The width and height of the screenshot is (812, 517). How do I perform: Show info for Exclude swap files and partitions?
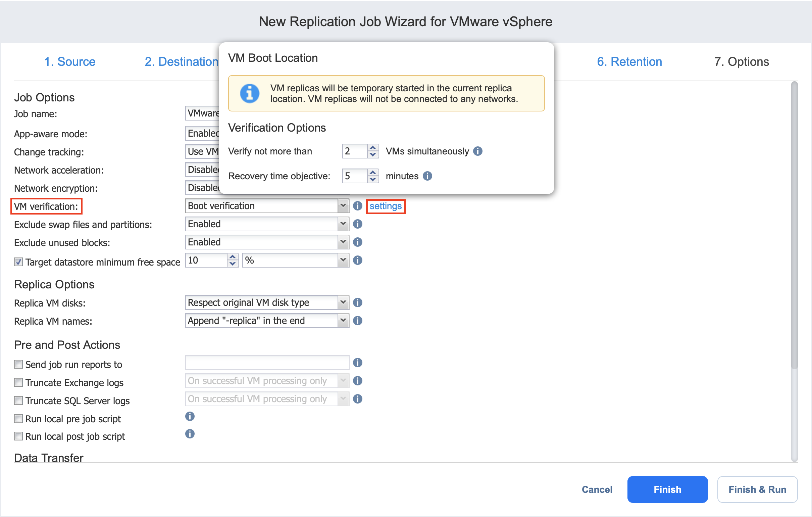point(357,224)
